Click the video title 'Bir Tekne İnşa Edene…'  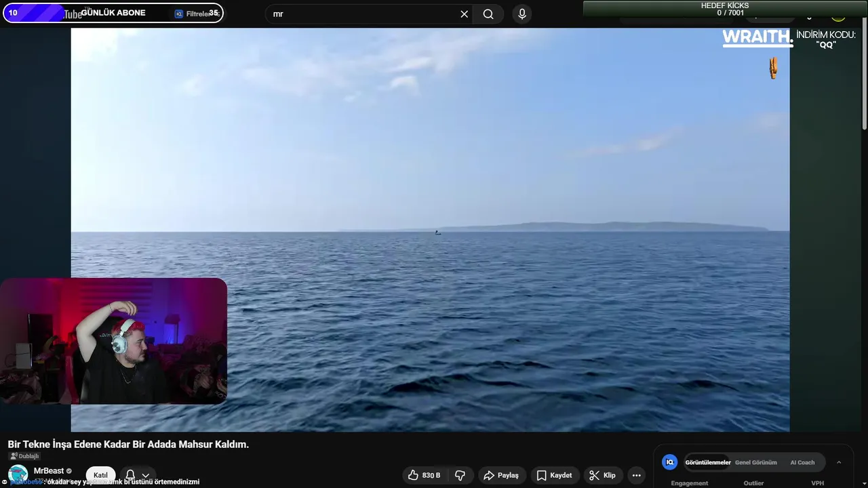click(128, 444)
